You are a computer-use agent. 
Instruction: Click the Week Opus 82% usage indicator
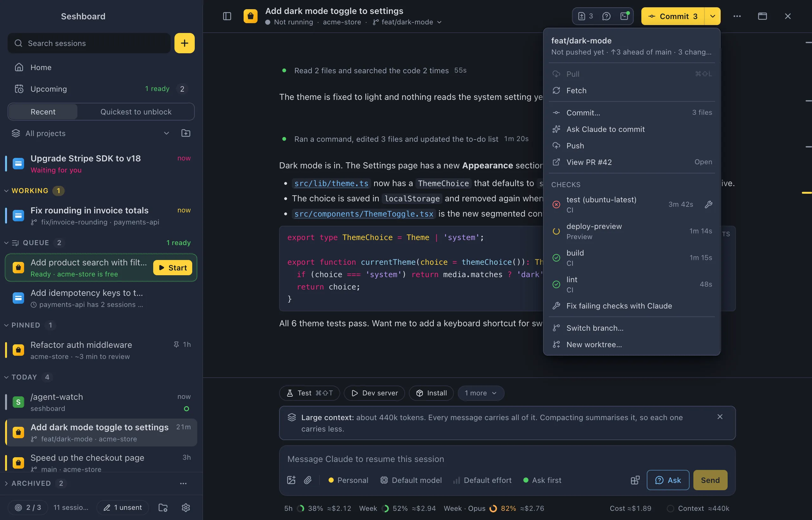point(494,509)
